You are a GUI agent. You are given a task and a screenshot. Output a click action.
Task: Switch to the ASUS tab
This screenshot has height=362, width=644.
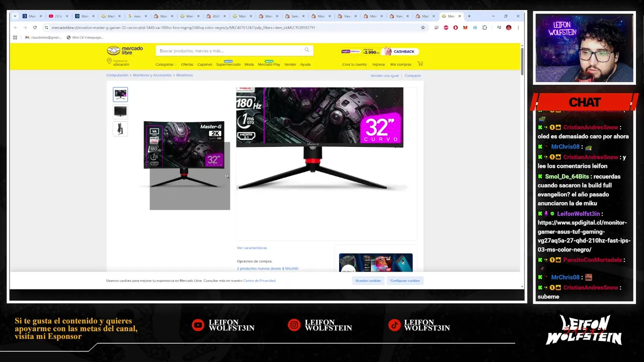tap(215, 16)
